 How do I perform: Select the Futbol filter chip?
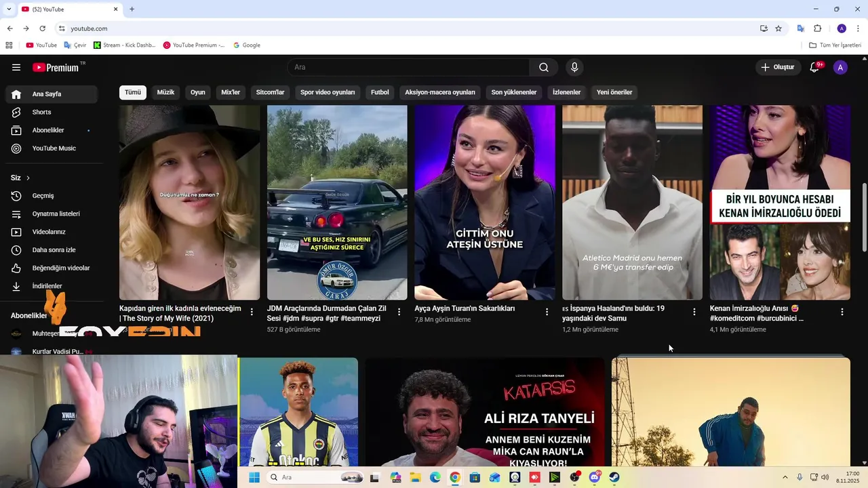[380, 92]
